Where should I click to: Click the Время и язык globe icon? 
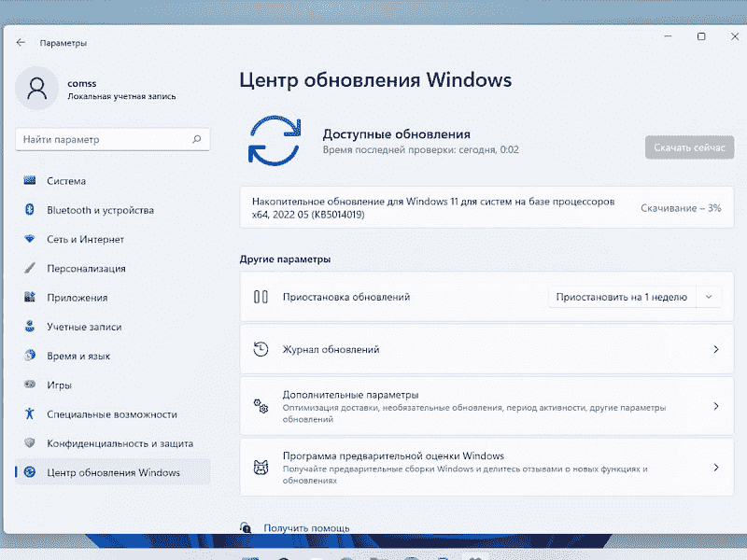[30, 356]
